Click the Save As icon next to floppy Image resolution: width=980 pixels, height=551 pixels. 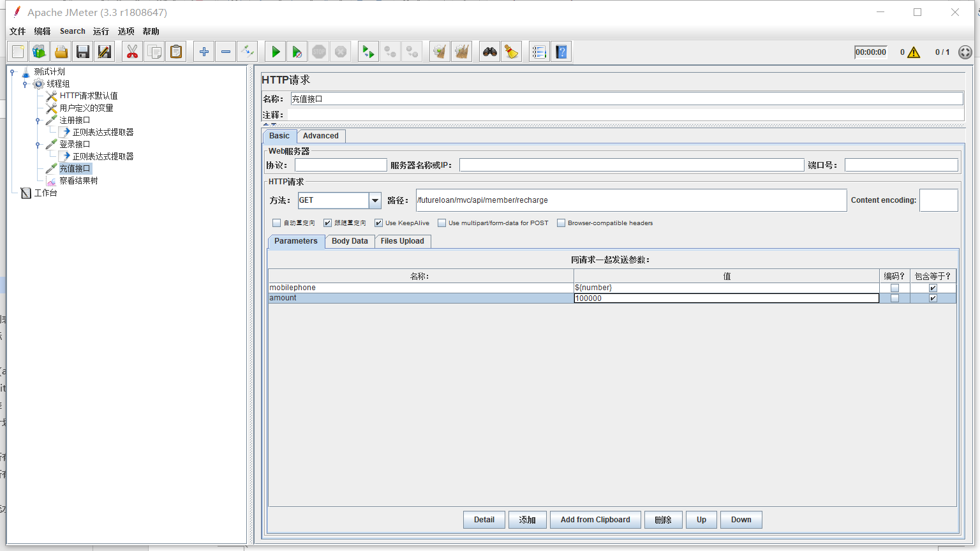105,52
